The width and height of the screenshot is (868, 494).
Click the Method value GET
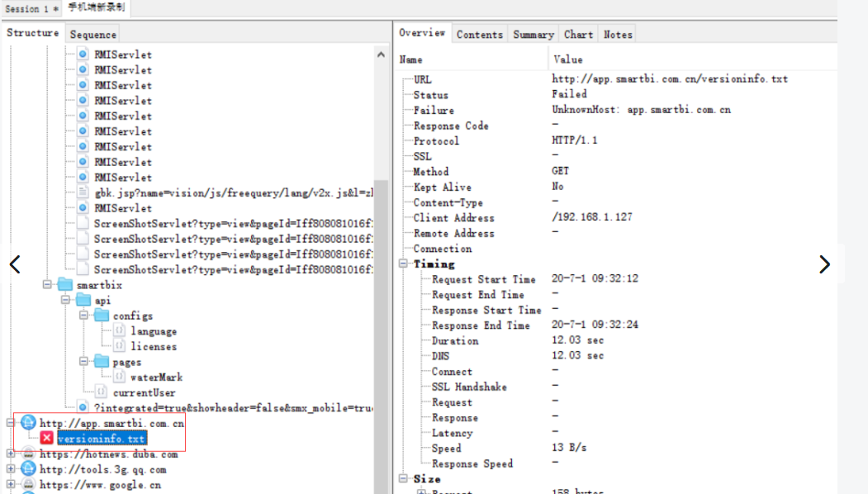pos(560,171)
